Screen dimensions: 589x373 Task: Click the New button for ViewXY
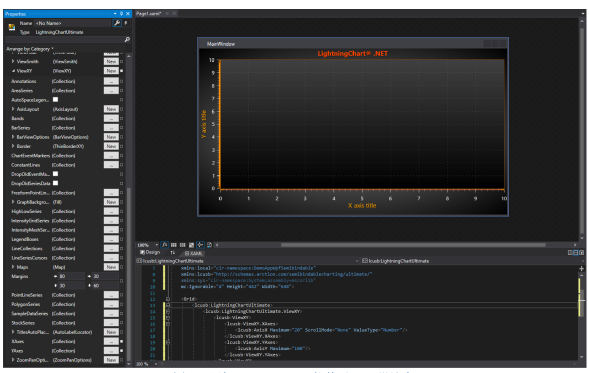pyautogui.click(x=111, y=71)
